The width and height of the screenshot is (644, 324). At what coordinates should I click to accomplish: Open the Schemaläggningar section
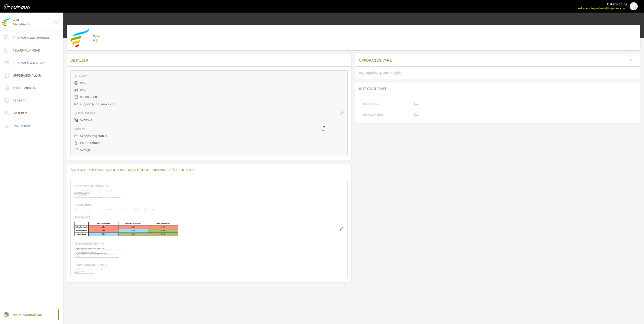pos(28,63)
